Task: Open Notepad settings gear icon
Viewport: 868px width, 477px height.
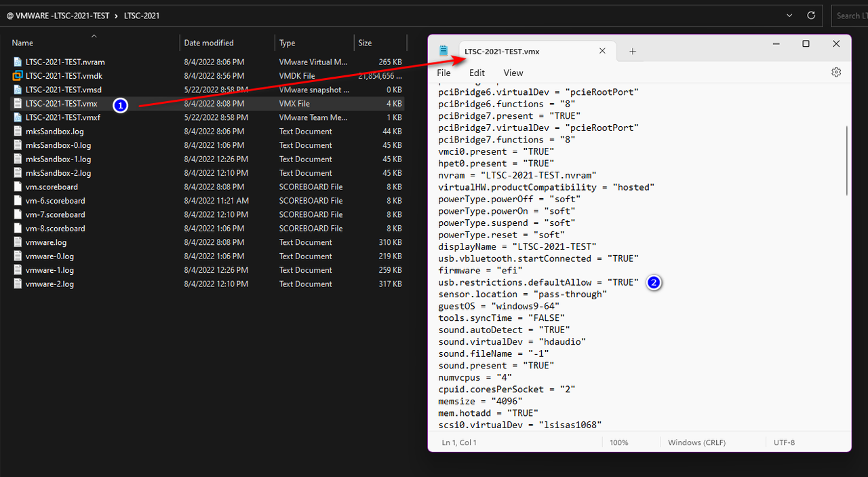Action: coord(836,72)
